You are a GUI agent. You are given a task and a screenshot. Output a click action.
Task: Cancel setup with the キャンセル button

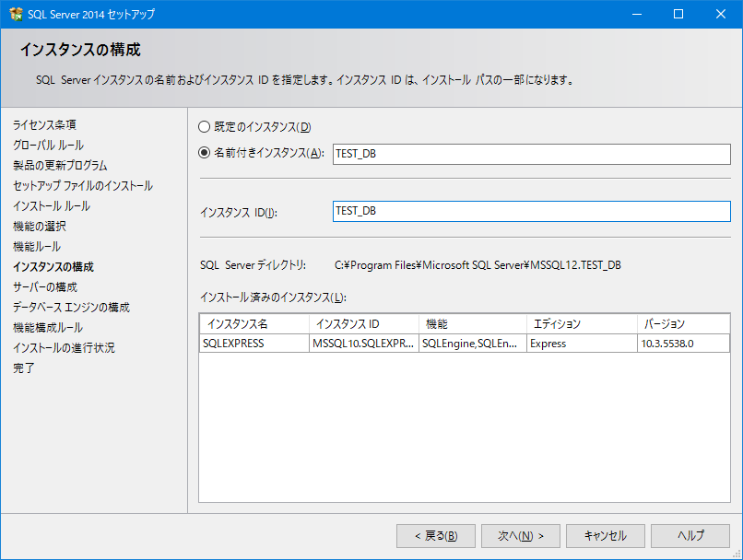[605, 536]
